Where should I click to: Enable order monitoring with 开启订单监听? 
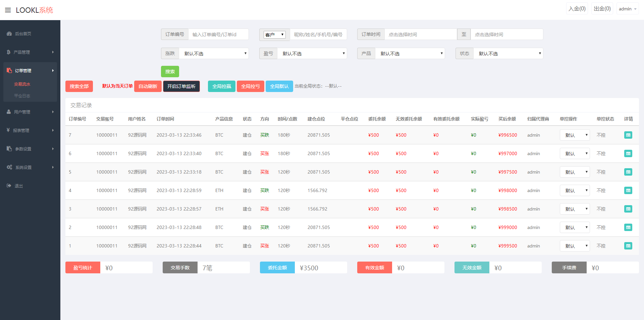[x=181, y=86]
